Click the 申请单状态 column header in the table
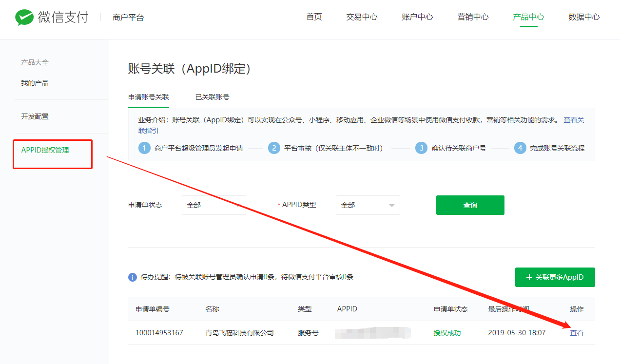The image size is (620, 364). point(450,309)
